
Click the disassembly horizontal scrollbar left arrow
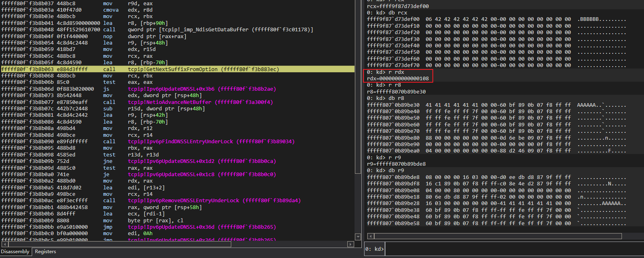4,244
